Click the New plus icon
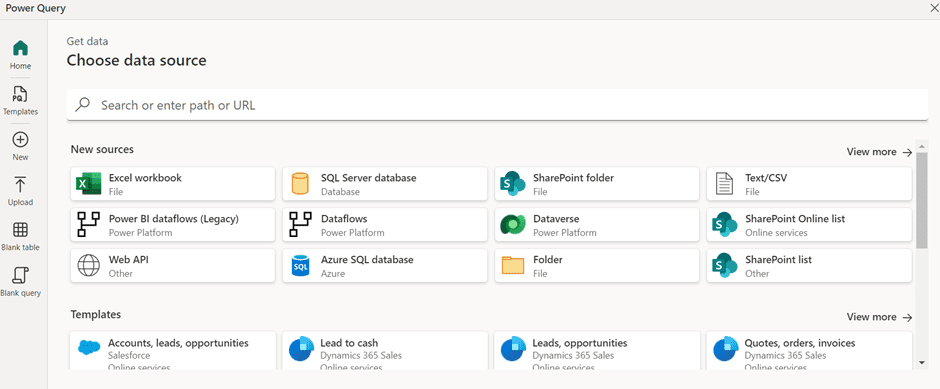 pos(20,140)
